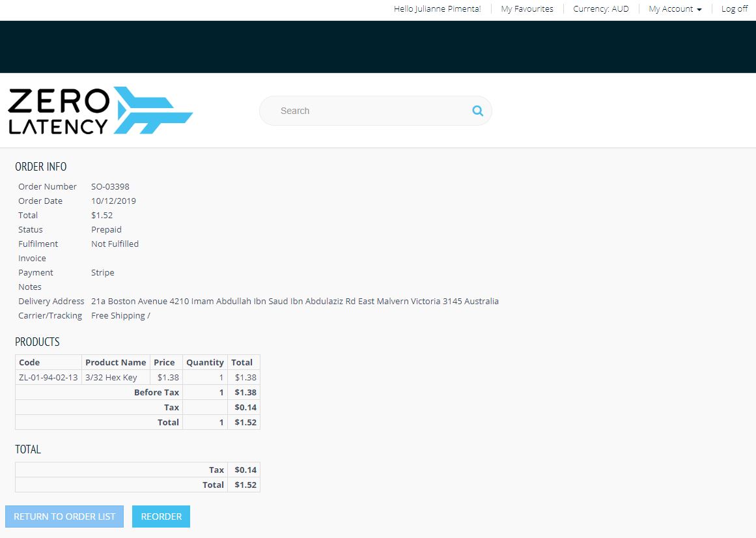The width and height of the screenshot is (756, 538).
Task: Select order number SO-03398 text
Action: (111, 186)
